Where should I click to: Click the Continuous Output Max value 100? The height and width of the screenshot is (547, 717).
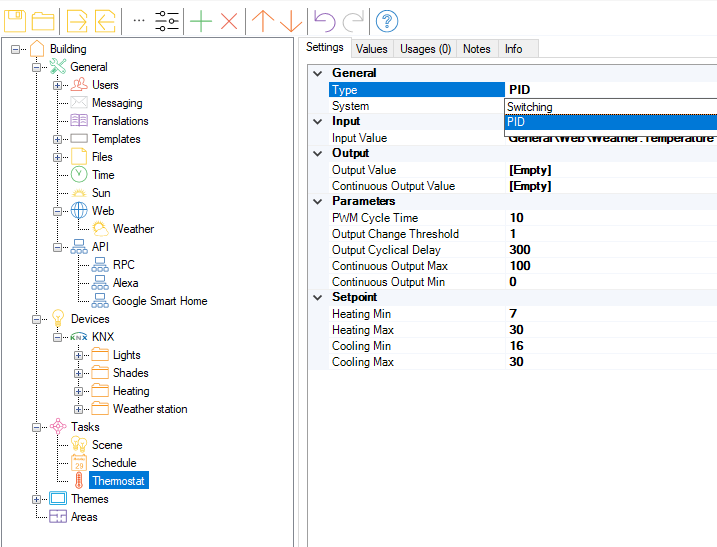pos(520,266)
